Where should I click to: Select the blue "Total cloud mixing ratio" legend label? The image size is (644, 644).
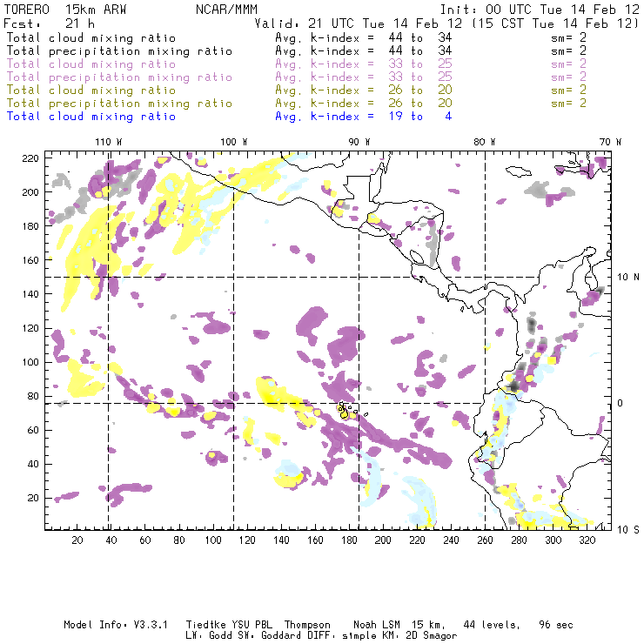click(x=91, y=117)
